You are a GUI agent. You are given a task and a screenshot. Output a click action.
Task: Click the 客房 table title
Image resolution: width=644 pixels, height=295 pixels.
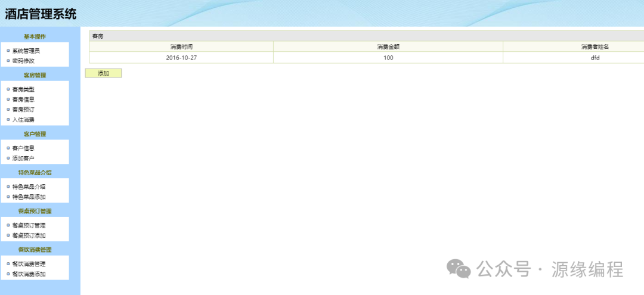[x=98, y=36]
